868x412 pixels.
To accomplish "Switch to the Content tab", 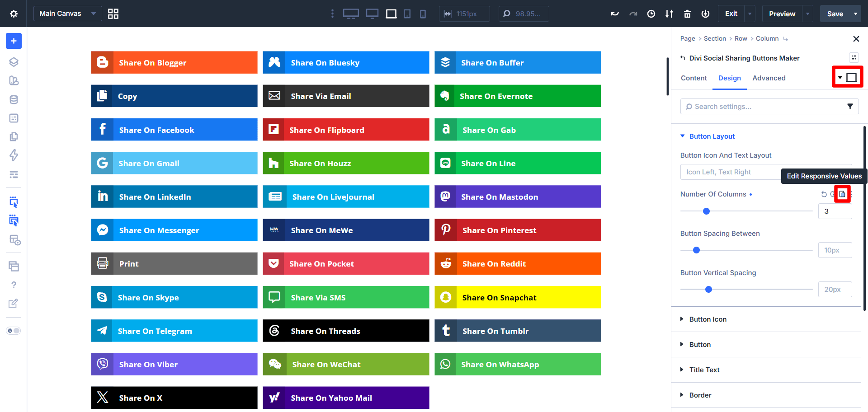I will coord(693,78).
